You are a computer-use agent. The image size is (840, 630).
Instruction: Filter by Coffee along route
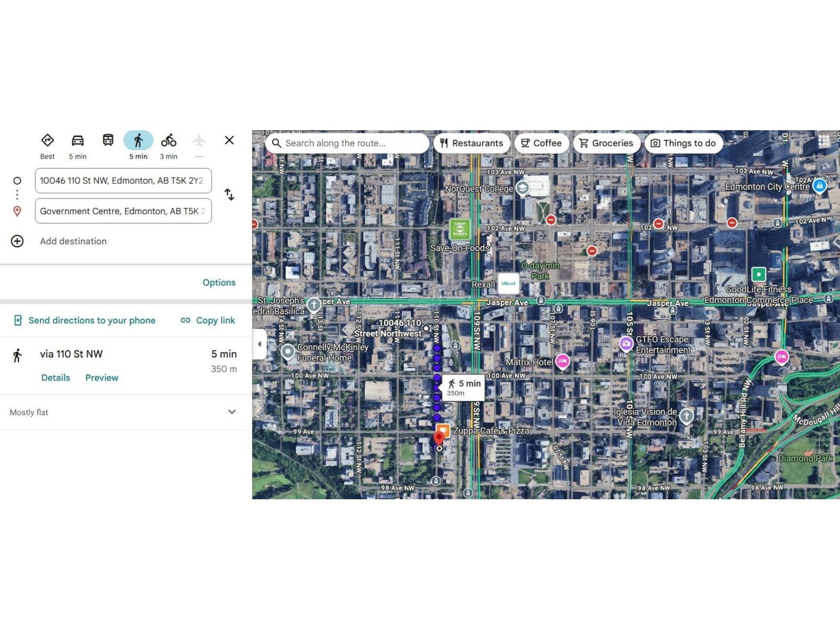click(x=541, y=143)
